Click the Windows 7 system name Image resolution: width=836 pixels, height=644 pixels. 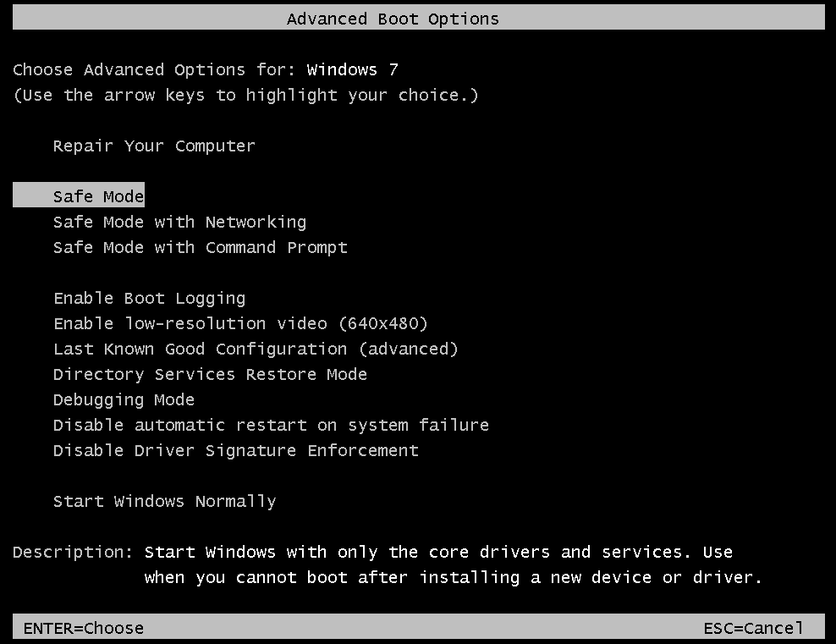point(352,70)
